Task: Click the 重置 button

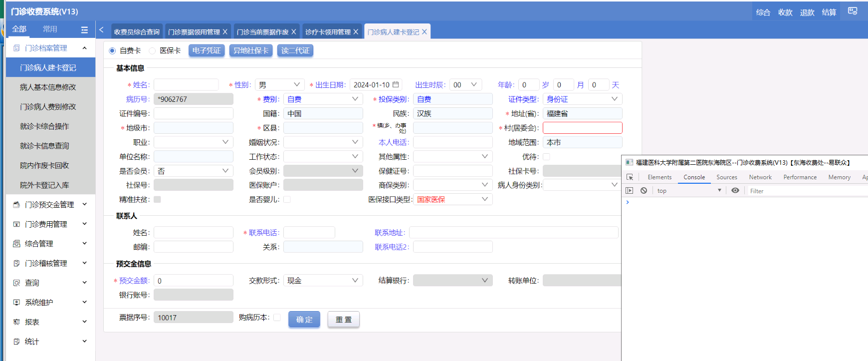Action: (x=344, y=320)
